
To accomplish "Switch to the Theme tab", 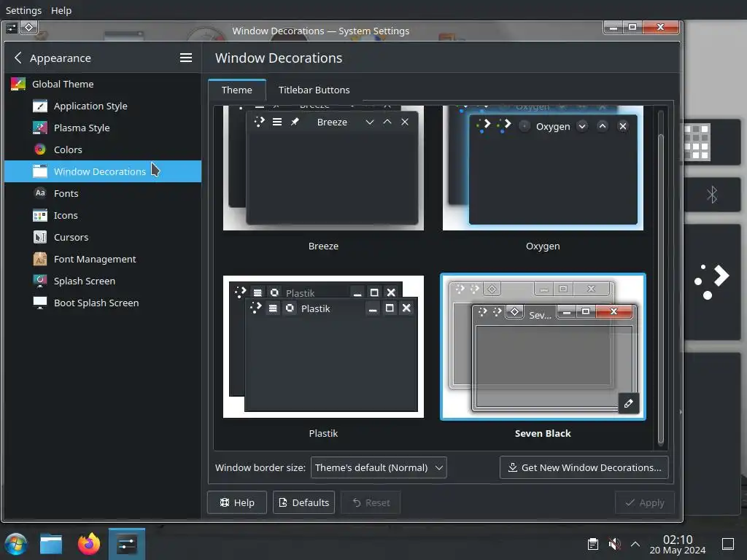I will [x=237, y=90].
